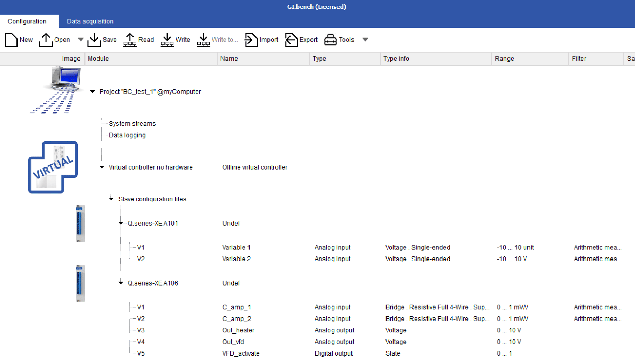The width and height of the screenshot is (635, 364).
Task: Click the Export icon
Action: tap(291, 40)
